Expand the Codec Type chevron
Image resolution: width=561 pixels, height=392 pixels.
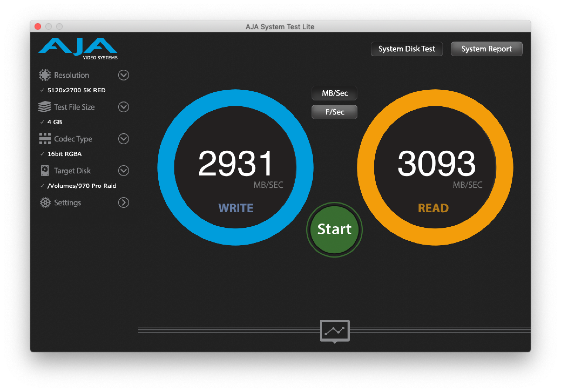point(123,139)
